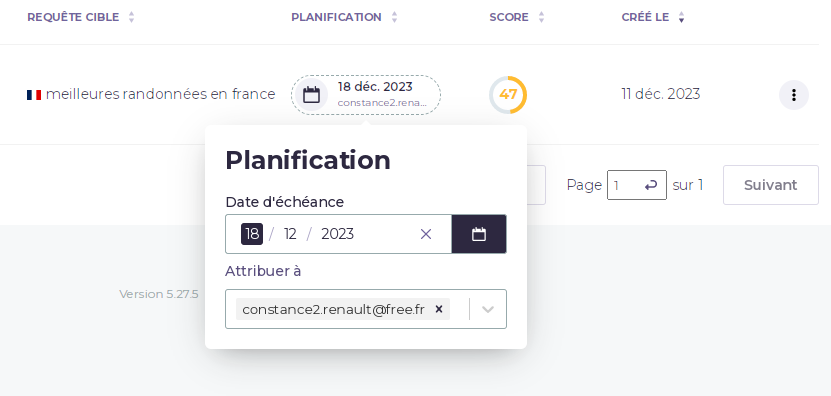
Task: Sort by Planification column arrows
Action: 394,17
